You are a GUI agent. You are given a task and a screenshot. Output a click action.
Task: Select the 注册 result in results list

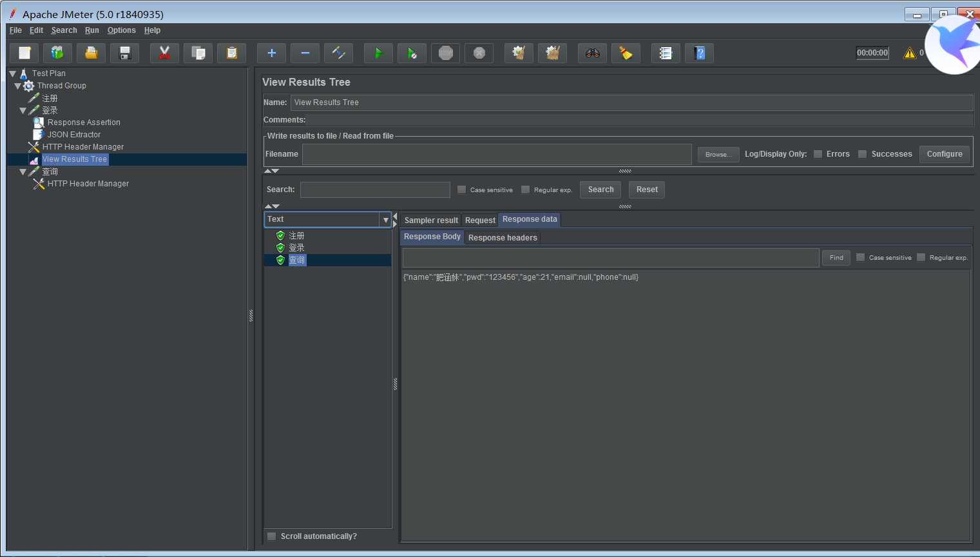click(296, 236)
